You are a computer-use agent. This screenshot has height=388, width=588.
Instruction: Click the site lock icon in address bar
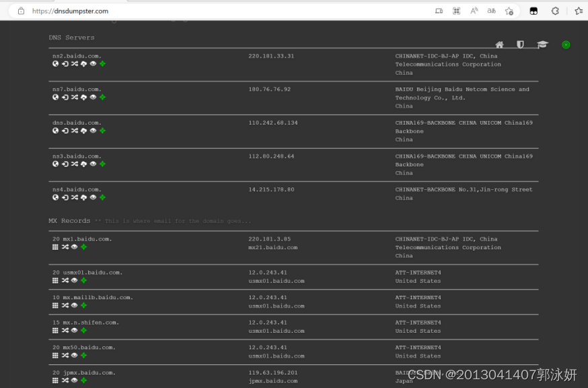pyautogui.click(x=22, y=11)
